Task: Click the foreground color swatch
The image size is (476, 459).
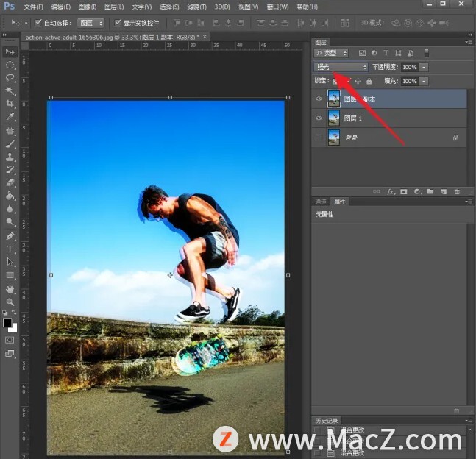Action: tap(7, 323)
